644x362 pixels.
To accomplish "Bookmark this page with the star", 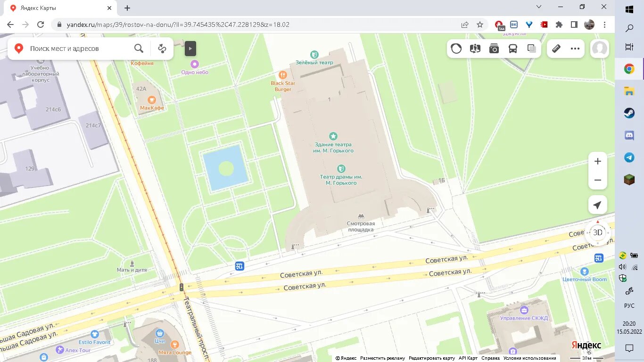I will click(480, 25).
